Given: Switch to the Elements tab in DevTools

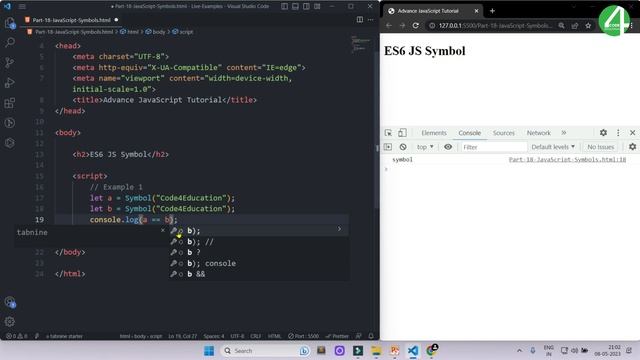Looking at the screenshot, I should (x=433, y=133).
